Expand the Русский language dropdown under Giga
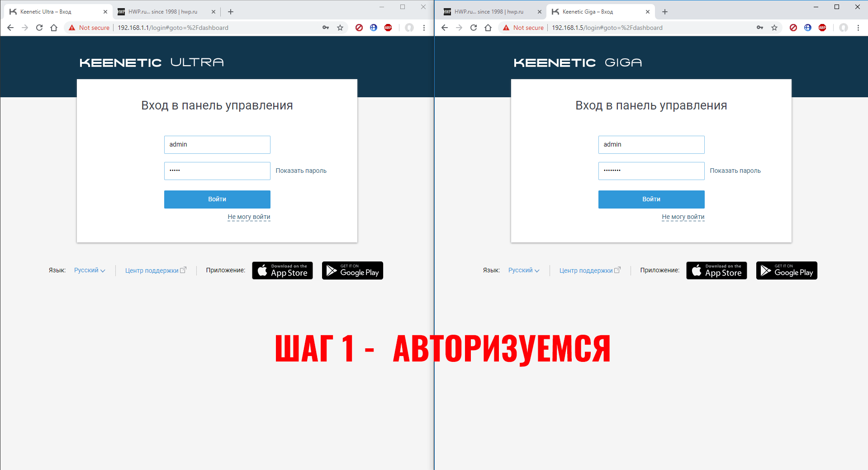Screen dimensions: 868x470 524,270
